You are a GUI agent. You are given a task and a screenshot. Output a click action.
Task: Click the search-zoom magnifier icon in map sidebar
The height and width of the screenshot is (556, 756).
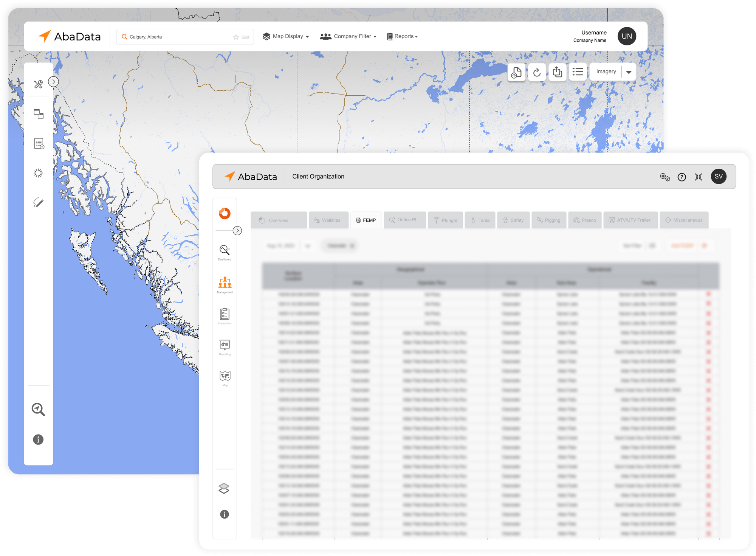click(x=38, y=409)
